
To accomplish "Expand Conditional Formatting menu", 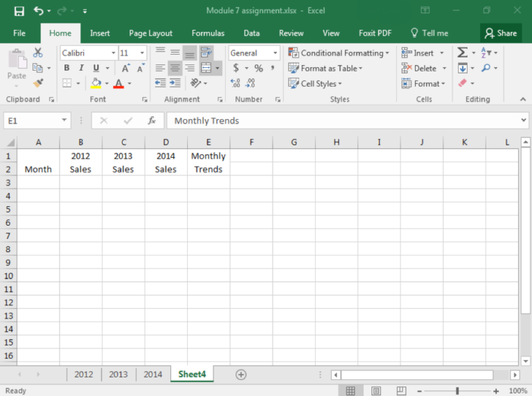I will click(338, 53).
